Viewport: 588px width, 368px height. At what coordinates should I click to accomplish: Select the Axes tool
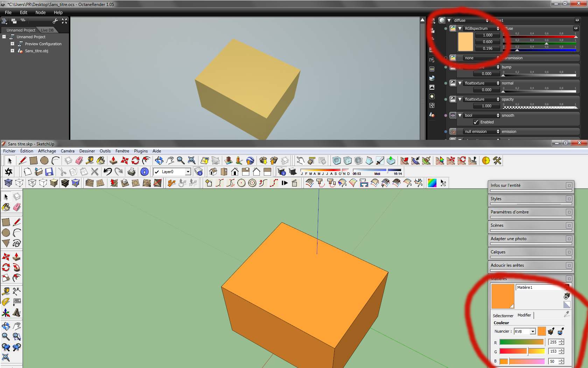coord(6,313)
